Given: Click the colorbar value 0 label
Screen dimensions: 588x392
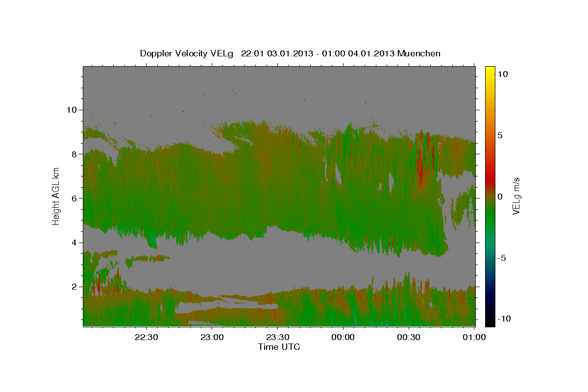Looking at the screenshot, I should click(500, 196).
